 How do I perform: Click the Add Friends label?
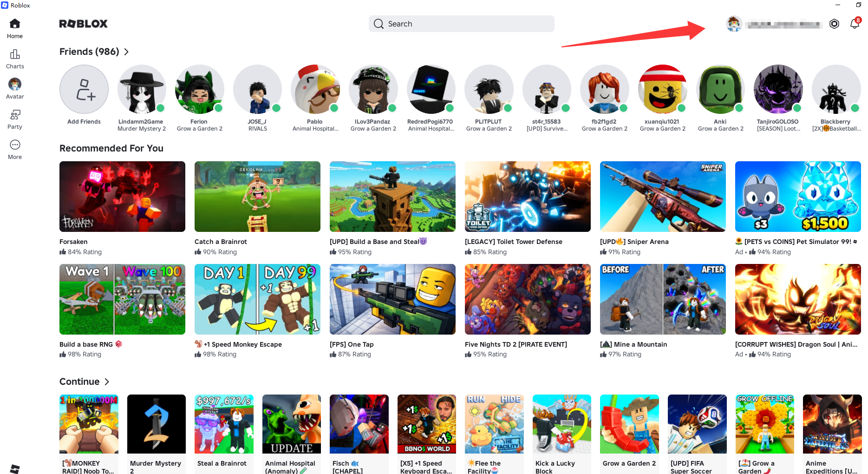pos(84,122)
